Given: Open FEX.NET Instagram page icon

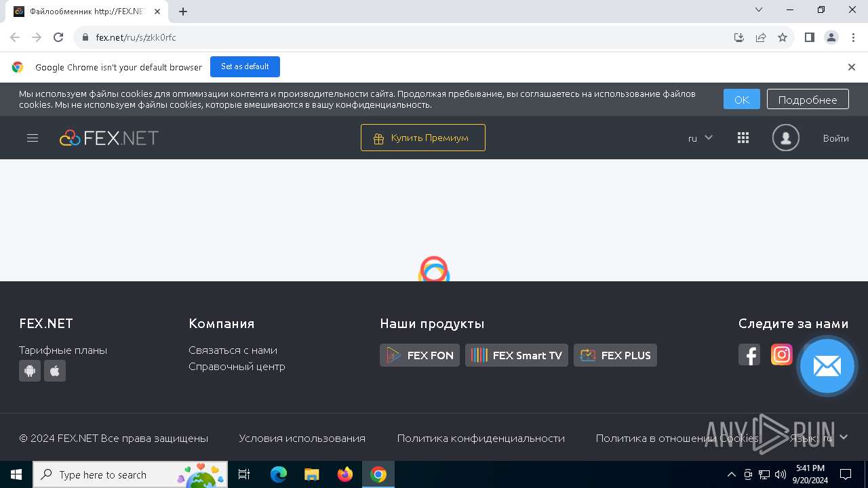Looking at the screenshot, I should pos(782,354).
